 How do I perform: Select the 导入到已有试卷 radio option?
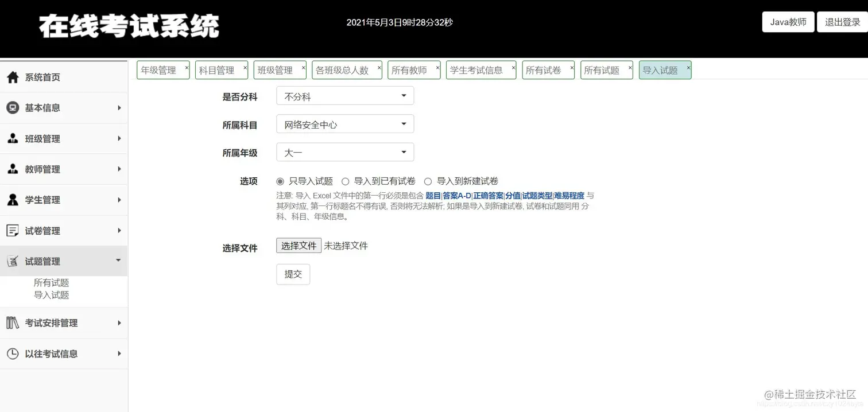[346, 181]
